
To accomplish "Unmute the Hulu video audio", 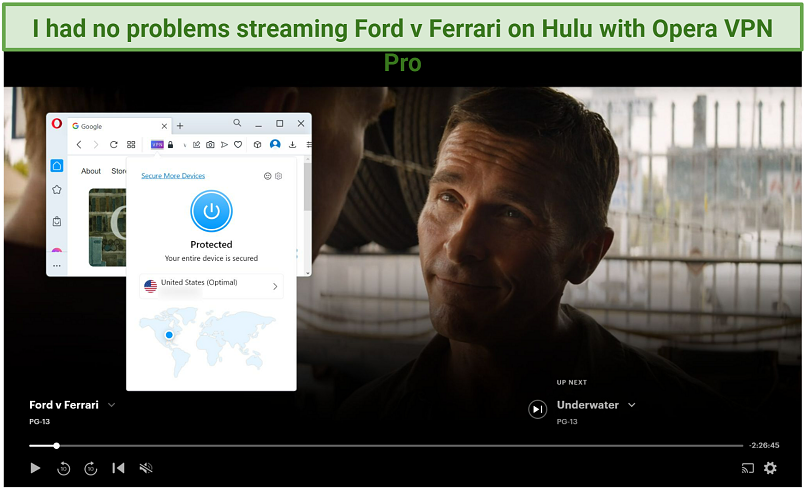I will click(146, 468).
